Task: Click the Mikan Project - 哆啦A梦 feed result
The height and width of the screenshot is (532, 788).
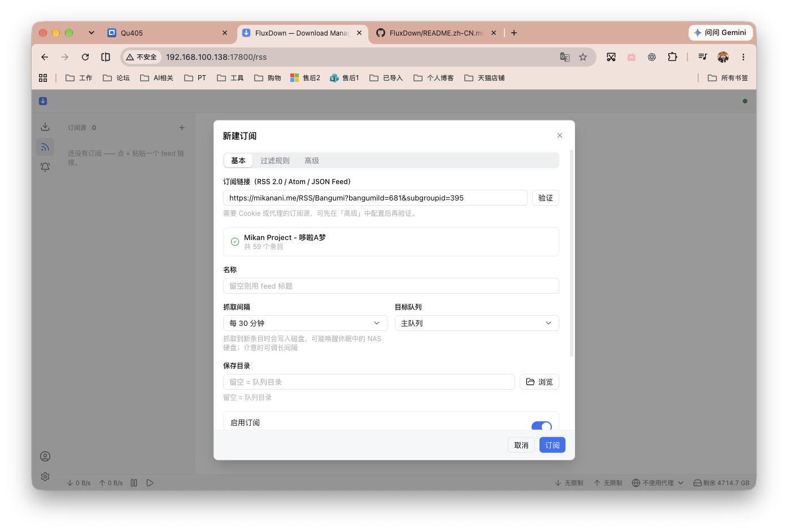Action: click(x=391, y=242)
